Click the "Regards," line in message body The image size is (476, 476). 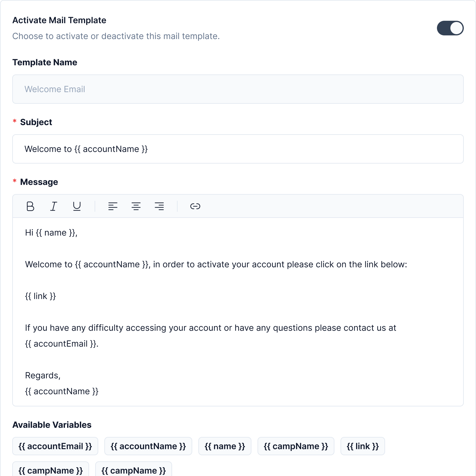point(43,375)
